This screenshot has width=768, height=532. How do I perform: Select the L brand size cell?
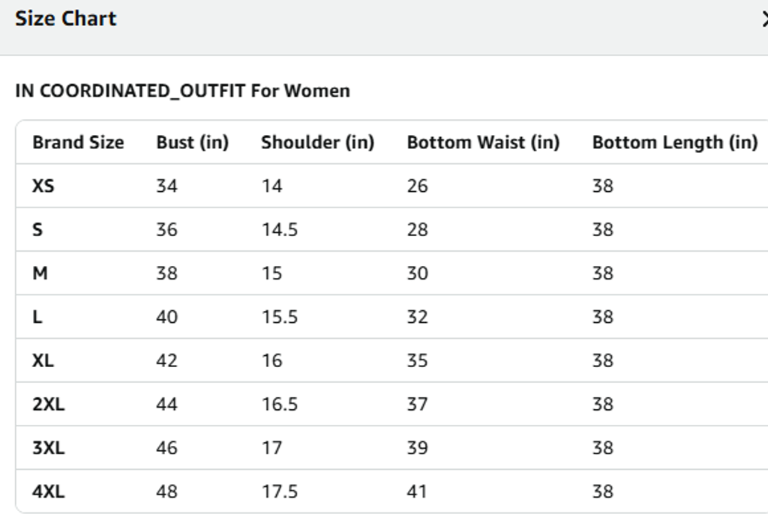pos(37,317)
